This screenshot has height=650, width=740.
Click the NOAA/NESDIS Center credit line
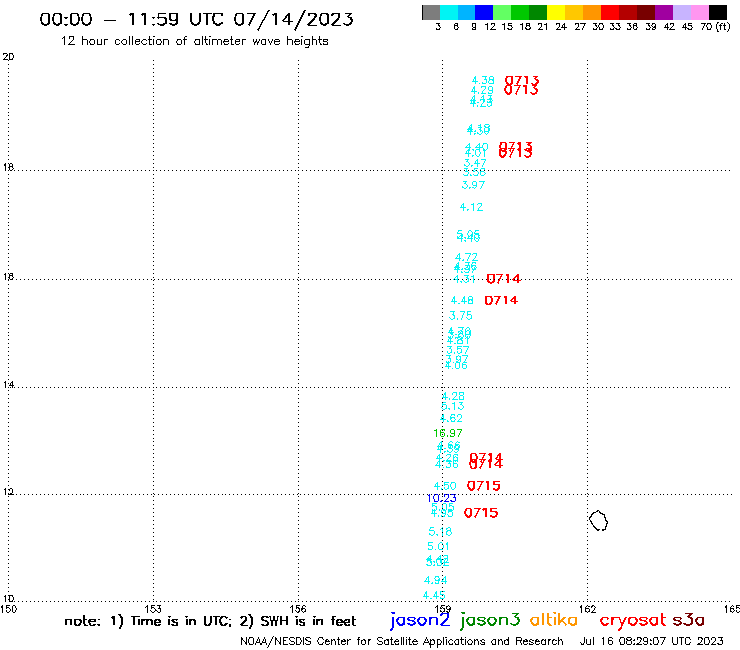coord(402,641)
